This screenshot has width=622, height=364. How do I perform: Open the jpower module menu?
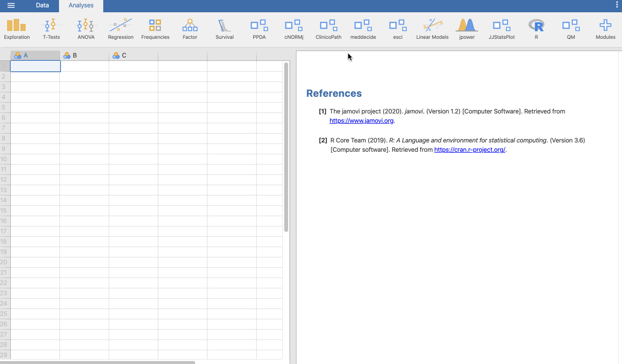click(x=467, y=29)
